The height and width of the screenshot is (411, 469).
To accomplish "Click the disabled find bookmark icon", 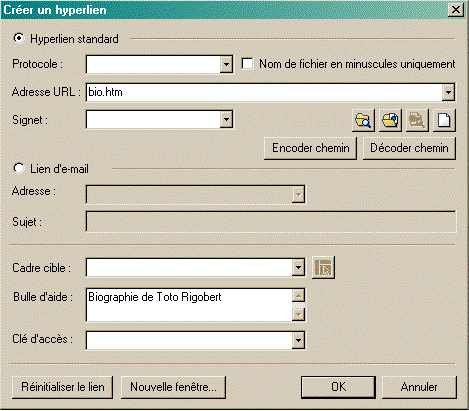I will coord(417,120).
